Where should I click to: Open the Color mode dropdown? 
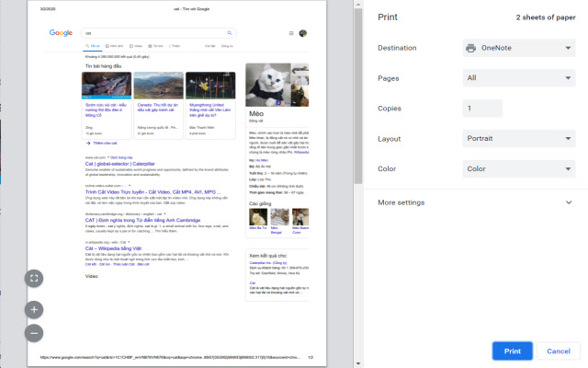(x=518, y=169)
